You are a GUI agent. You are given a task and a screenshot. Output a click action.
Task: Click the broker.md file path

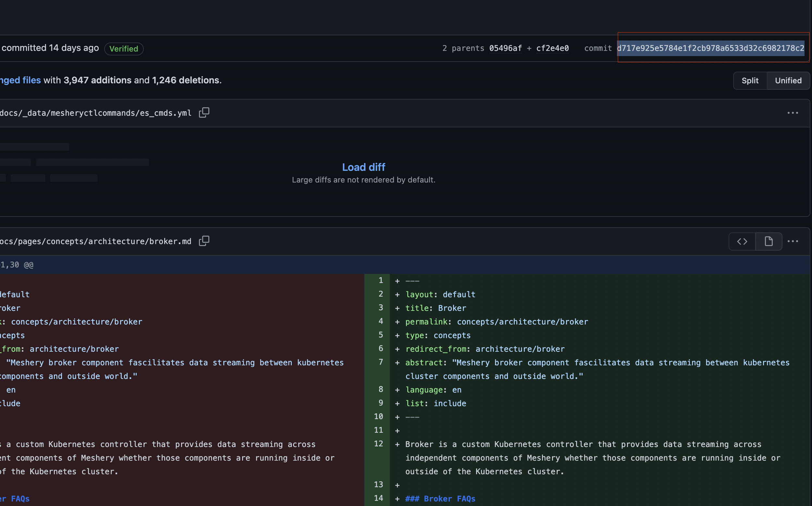pyautogui.click(x=95, y=241)
